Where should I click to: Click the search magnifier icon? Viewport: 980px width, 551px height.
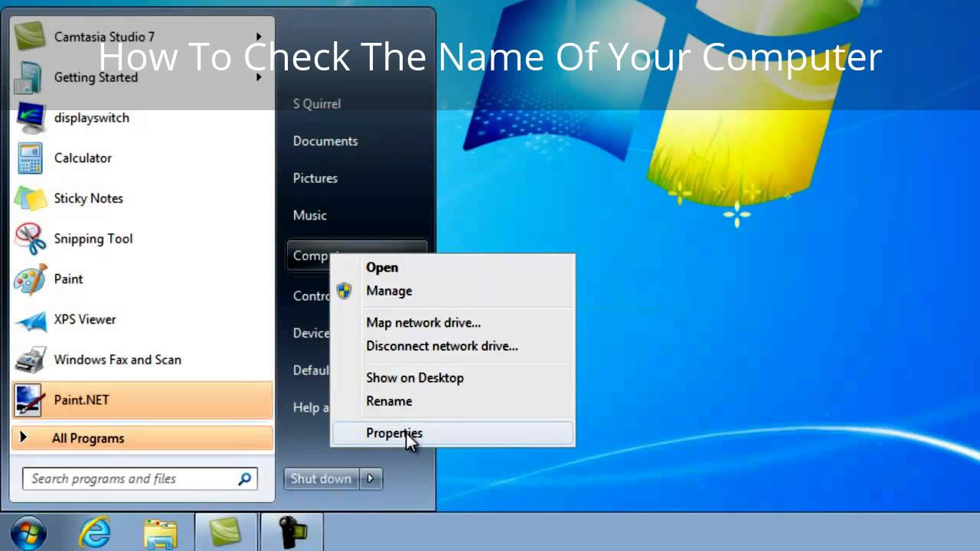[245, 479]
